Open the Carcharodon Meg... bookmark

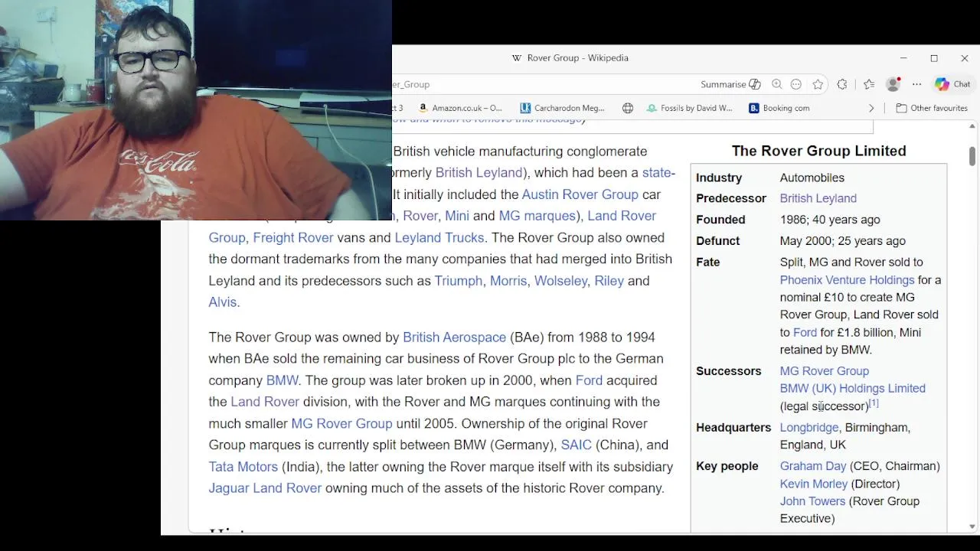pyautogui.click(x=562, y=108)
